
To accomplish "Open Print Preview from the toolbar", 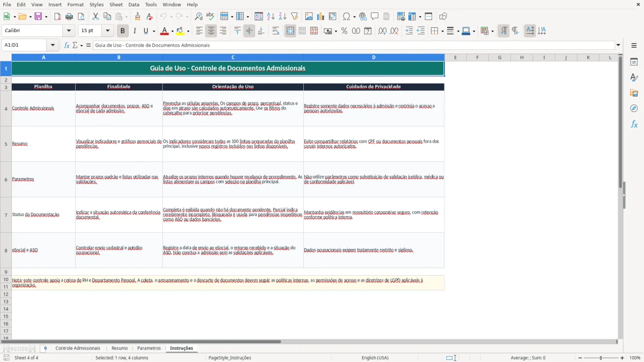I will pos(81,17).
